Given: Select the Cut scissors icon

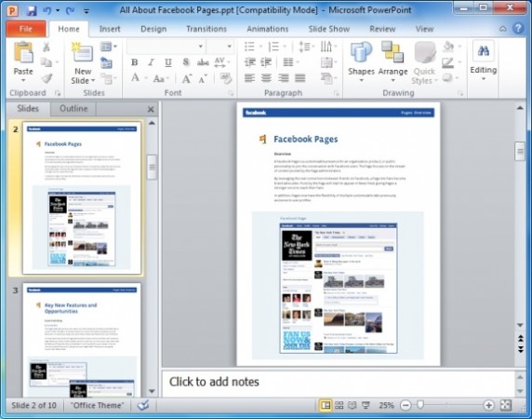Looking at the screenshot, I should (x=47, y=47).
